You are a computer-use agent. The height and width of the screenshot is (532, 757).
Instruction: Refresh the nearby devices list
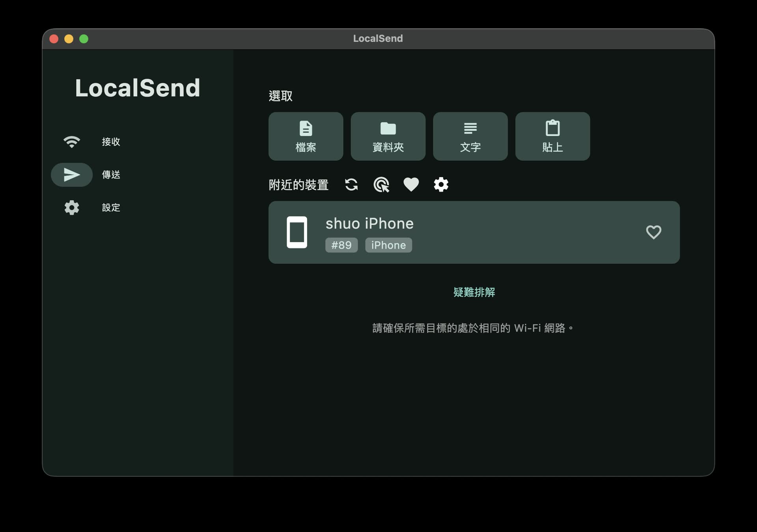pyautogui.click(x=351, y=184)
